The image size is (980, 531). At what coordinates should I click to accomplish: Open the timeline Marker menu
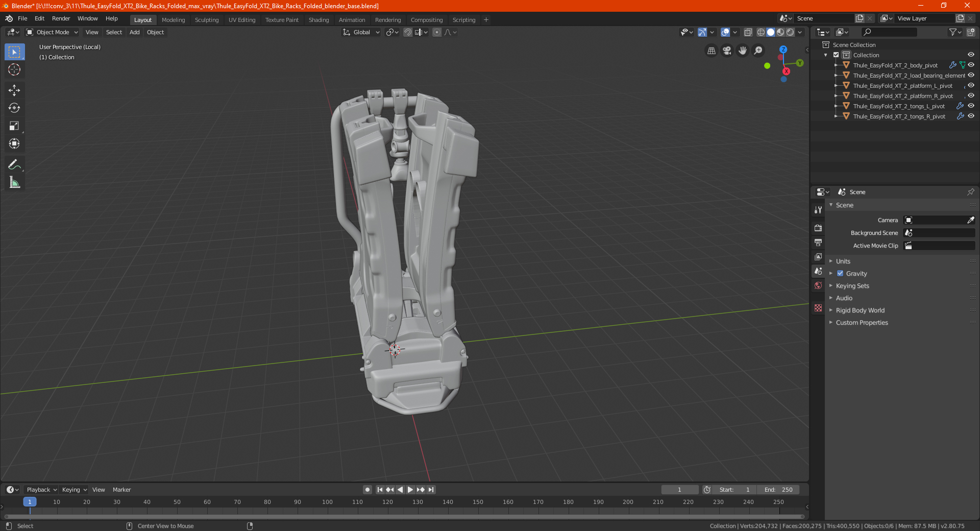(121, 490)
